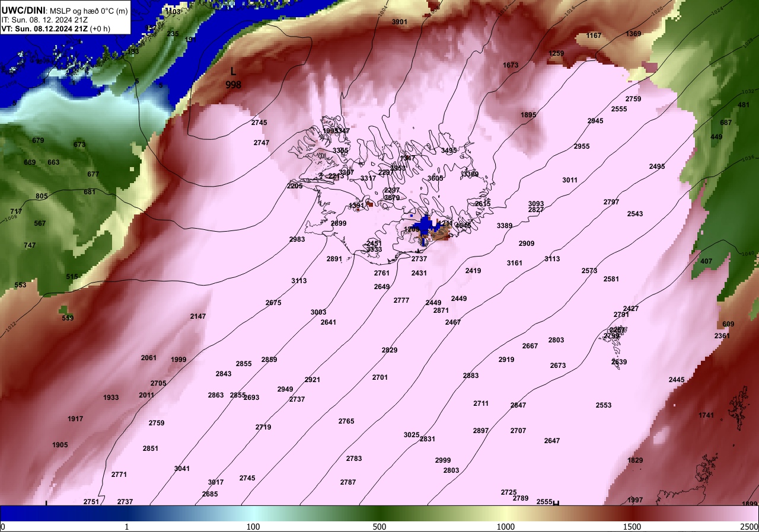Click the '1369' value label
759x532 pixels.
tap(633, 34)
